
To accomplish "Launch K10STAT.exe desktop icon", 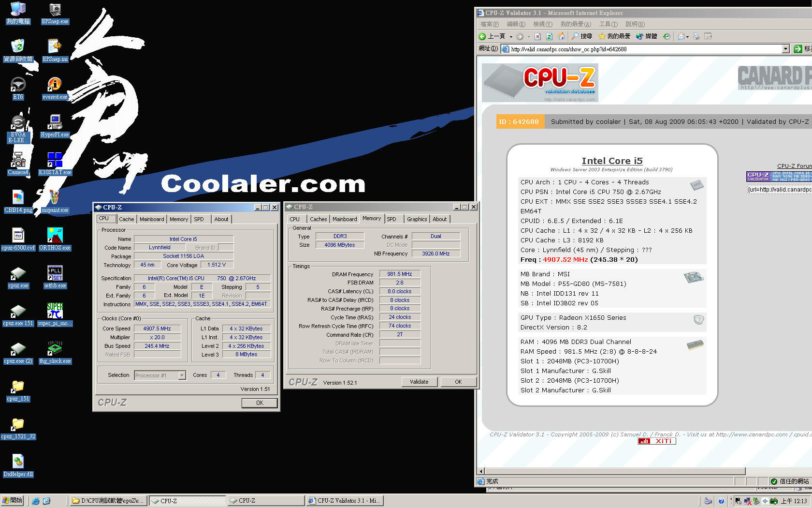I will point(55,164).
